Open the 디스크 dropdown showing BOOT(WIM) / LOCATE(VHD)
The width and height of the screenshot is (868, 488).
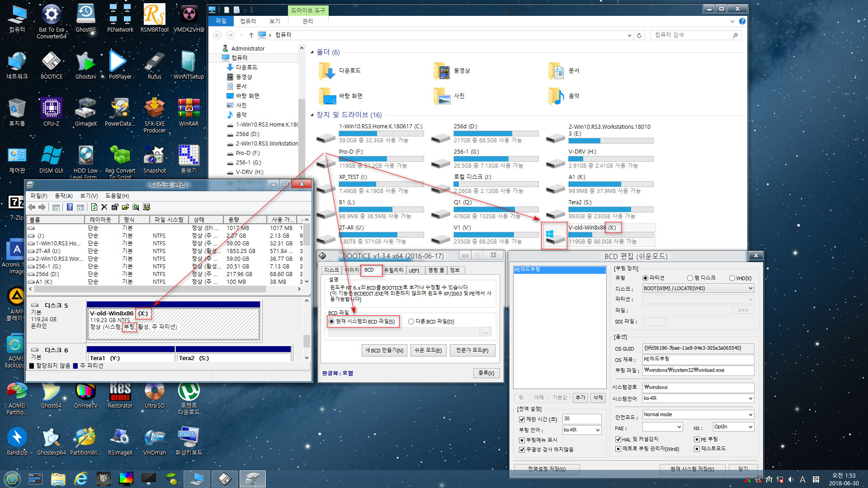698,288
